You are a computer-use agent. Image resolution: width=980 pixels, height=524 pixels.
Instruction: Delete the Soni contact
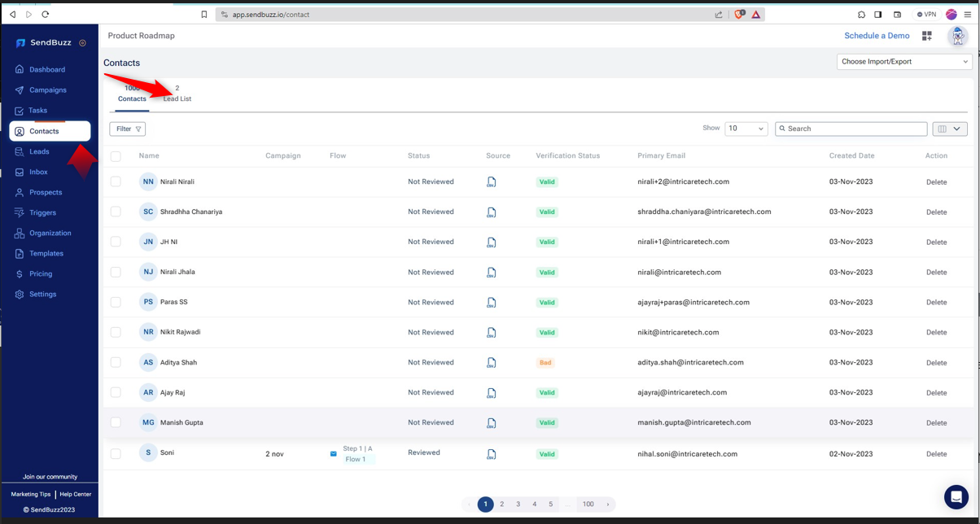pos(936,454)
